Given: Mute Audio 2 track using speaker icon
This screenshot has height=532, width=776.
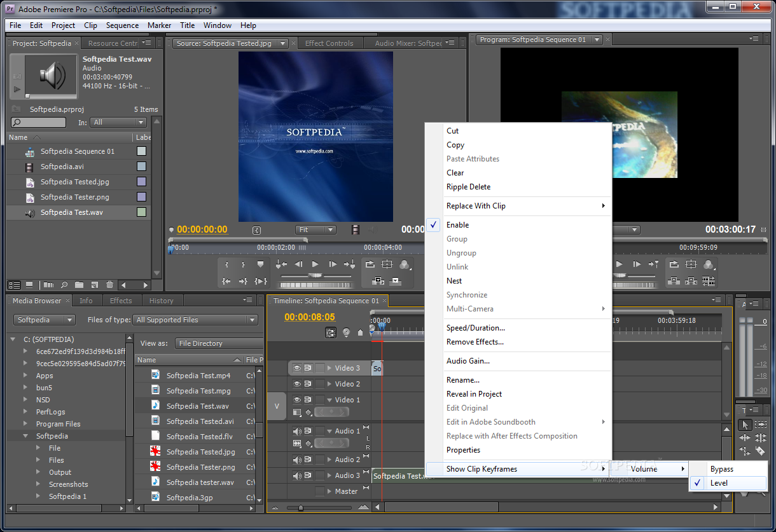Looking at the screenshot, I should (296, 460).
